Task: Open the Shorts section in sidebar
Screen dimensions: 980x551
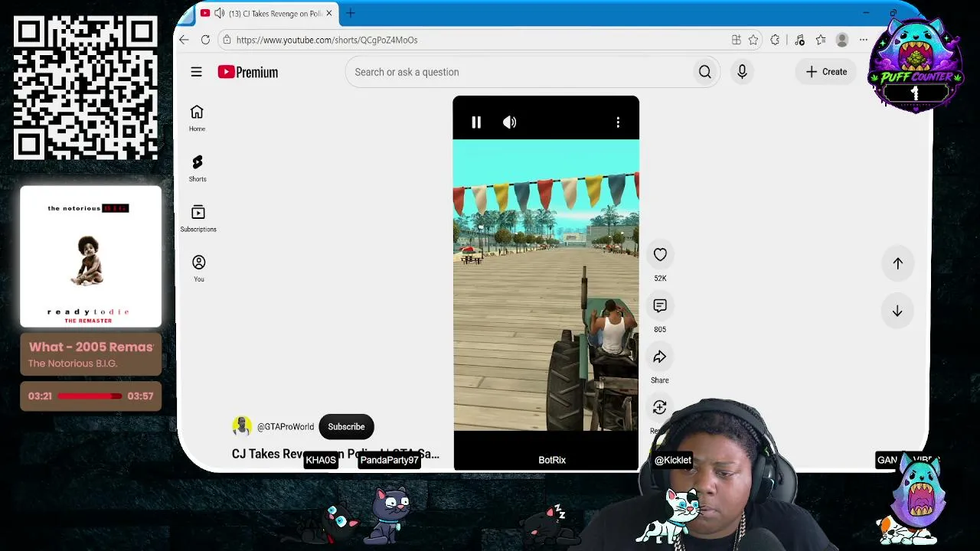Action: 198,168
